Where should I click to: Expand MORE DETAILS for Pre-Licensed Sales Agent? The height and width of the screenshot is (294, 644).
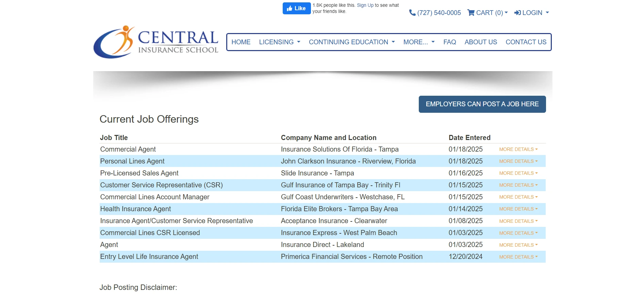click(518, 173)
